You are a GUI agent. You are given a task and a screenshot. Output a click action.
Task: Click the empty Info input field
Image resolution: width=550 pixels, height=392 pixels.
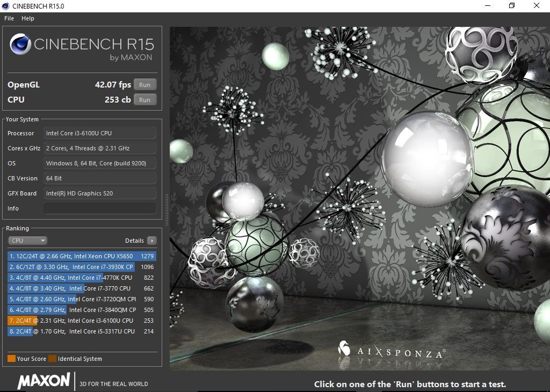(99, 208)
